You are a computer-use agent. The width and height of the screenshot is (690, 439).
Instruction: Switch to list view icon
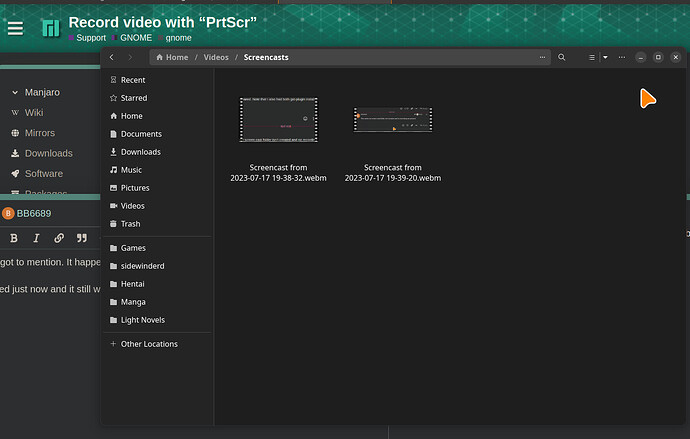pos(591,57)
